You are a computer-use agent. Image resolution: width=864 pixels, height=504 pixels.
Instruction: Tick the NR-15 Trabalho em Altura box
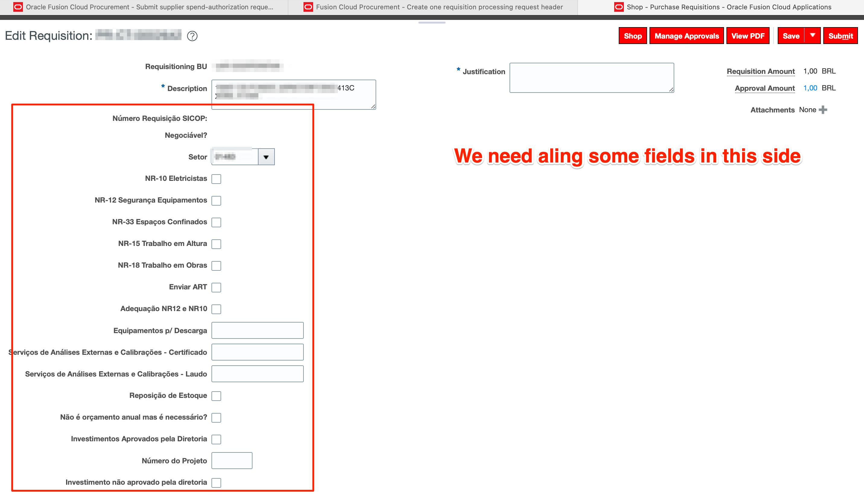click(x=216, y=244)
